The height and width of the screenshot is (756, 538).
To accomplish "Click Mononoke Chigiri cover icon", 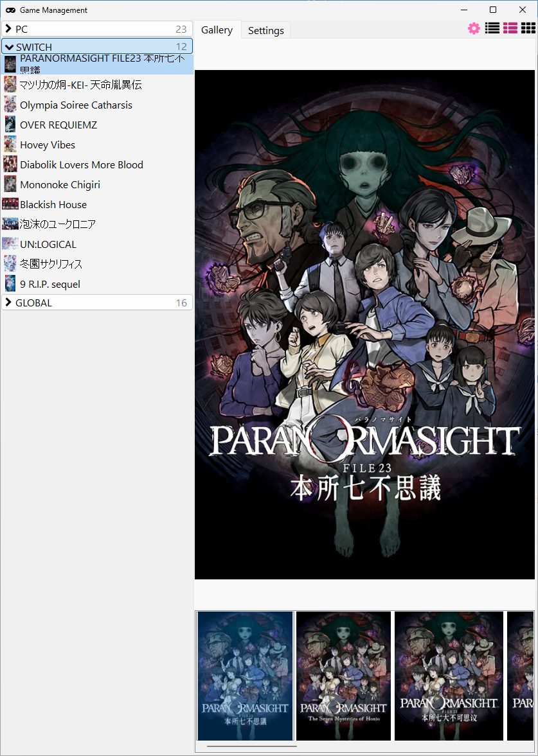I will tap(10, 184).
